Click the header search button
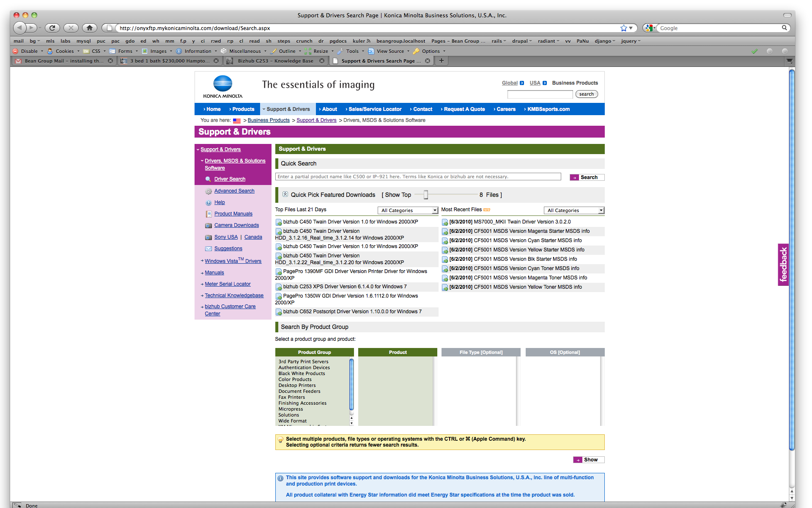This screenshot has width=812, height=508. 587,94
